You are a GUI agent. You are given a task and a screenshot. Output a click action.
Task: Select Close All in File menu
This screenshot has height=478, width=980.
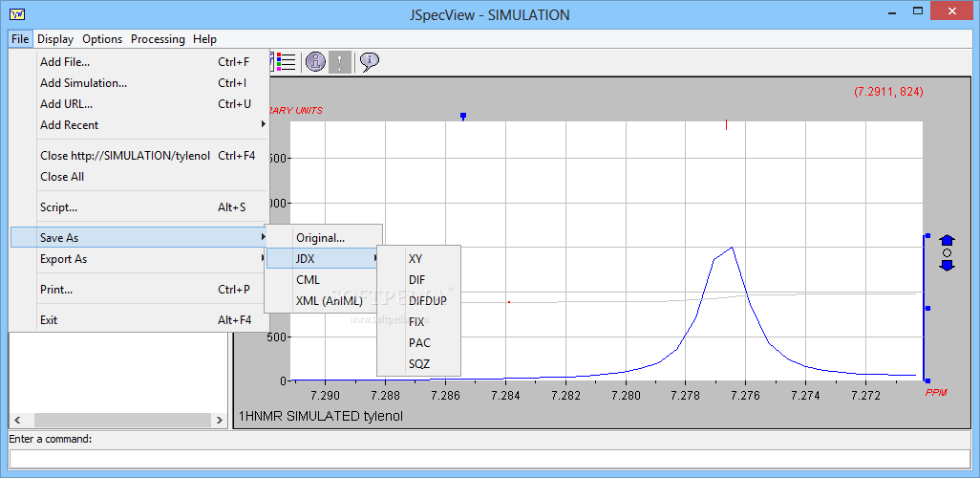coord(139,177)
